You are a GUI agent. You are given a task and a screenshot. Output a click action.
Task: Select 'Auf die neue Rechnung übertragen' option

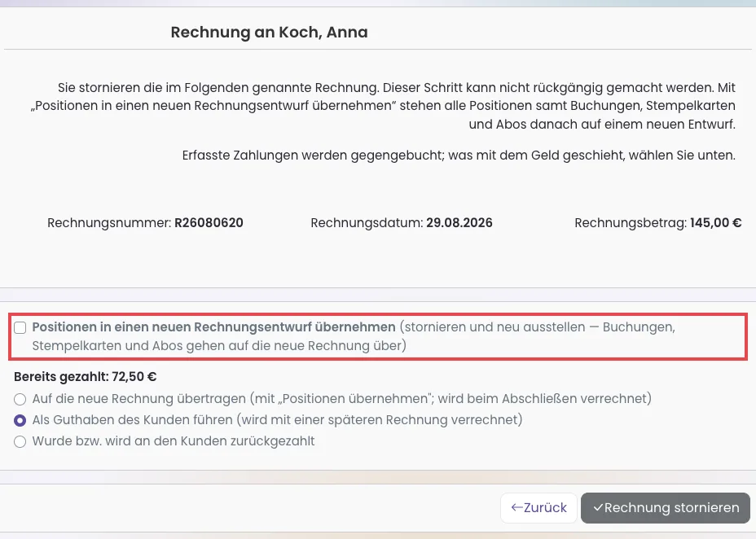(20, 399)
